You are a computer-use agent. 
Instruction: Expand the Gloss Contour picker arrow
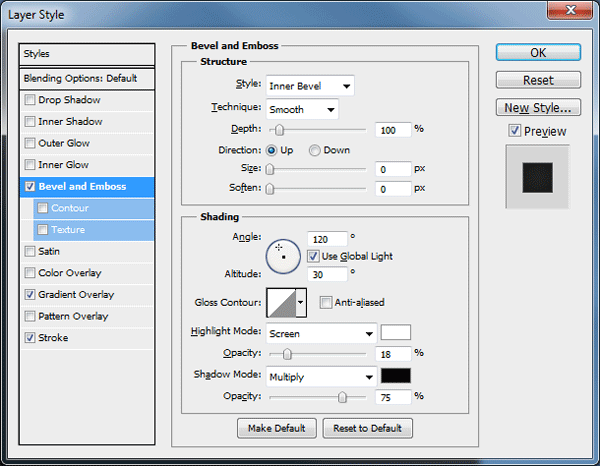coord(301,303)
